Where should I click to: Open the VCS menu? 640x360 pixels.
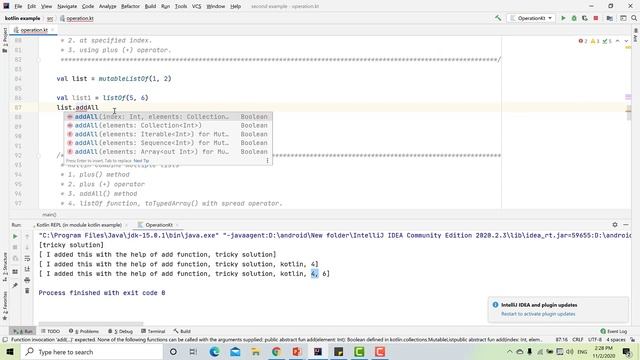click(196, 7)
